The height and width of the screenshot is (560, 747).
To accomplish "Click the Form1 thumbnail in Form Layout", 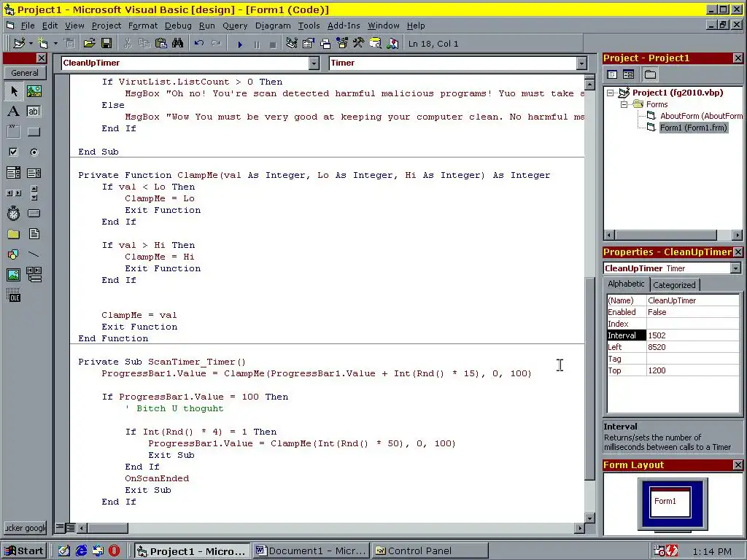I will 670,502.
